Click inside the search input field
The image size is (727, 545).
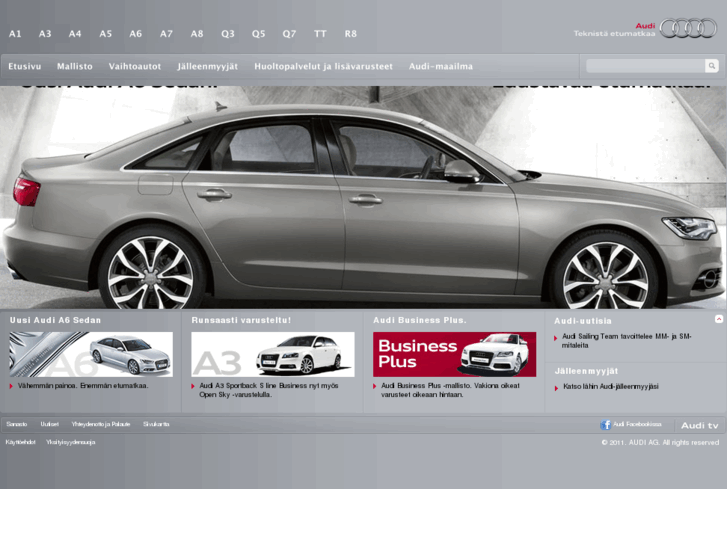click(645, 66)
